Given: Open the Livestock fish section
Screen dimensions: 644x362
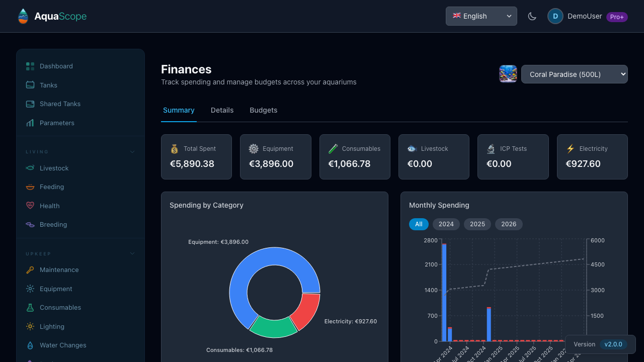Looking at the screenshot, I should 30,168.
